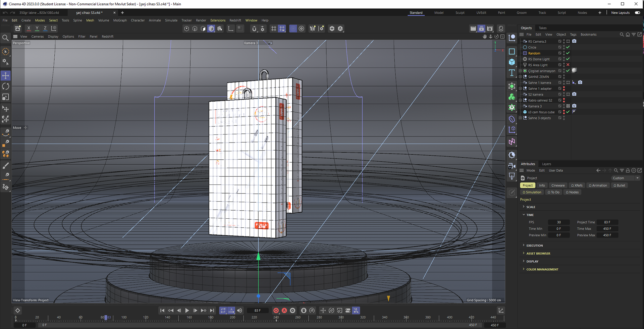Select the Scale tool
The height and width of the screenshot is (329, 644).
coord(6,97)
